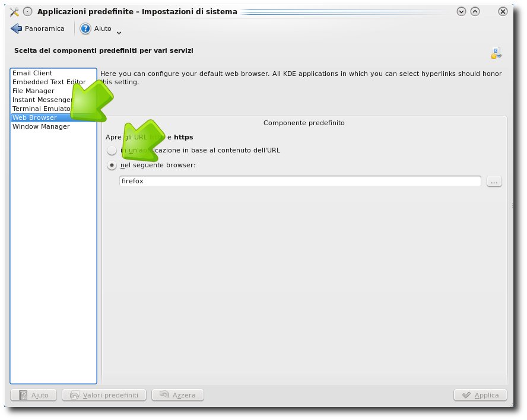Select Embedded Text Editor entry
The image size is (527, 420).
click(53, 82)
